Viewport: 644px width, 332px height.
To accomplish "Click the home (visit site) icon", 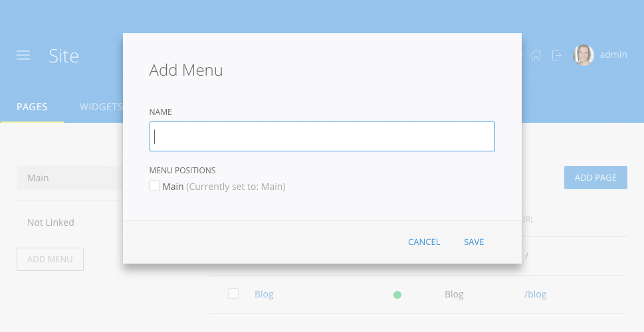I will tap(536, 55).
